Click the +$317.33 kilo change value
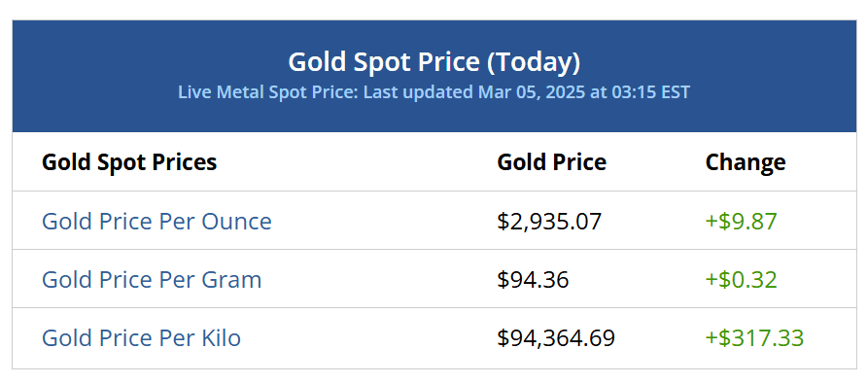This screenshot has width=868, height=384. click(754, 337)
